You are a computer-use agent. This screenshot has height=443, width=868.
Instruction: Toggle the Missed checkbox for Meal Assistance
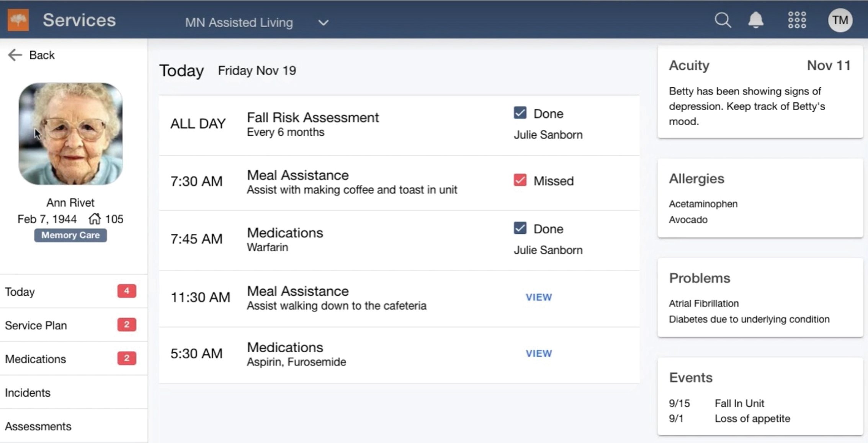click(520, 180)
